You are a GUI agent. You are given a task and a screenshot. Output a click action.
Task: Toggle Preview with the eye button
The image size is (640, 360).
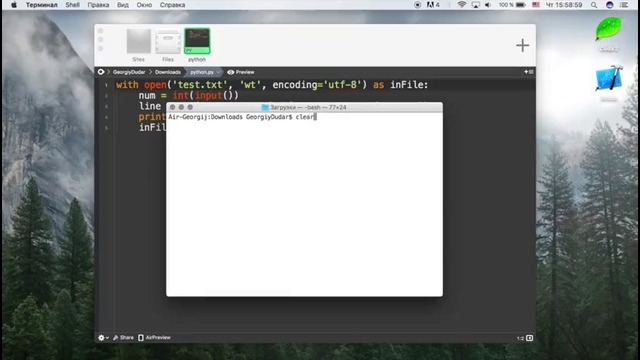click(240, 72)
